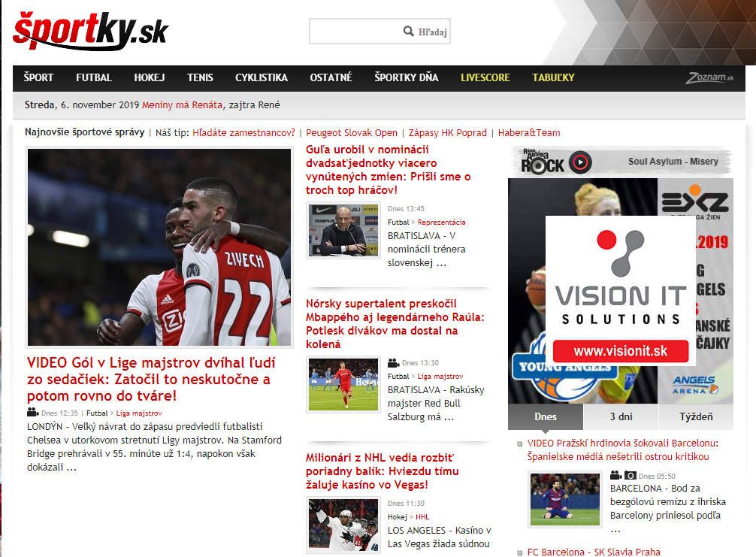756x557 pixels.
Task: Click the video icon beside Dnes 05:50
Action: pos(615,475)
